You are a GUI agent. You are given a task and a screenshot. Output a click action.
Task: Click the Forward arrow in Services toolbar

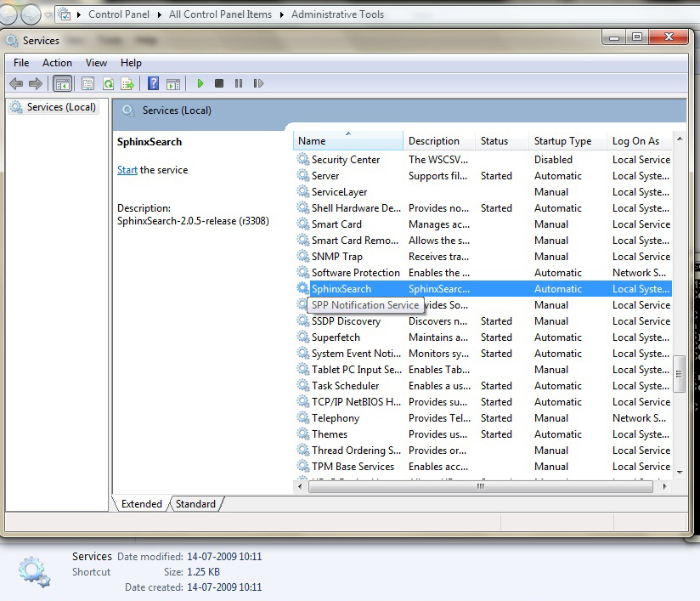(x=36, y=83)
